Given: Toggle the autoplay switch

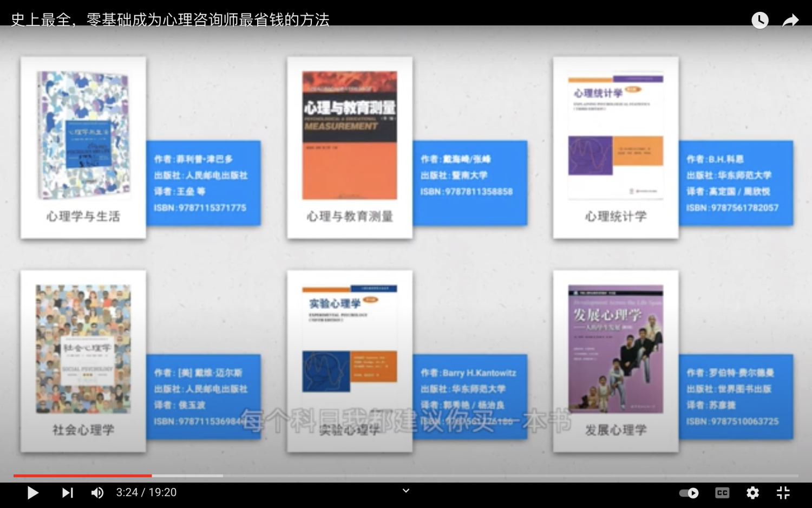Looking at the screenshot, I should tap(689, 493).
